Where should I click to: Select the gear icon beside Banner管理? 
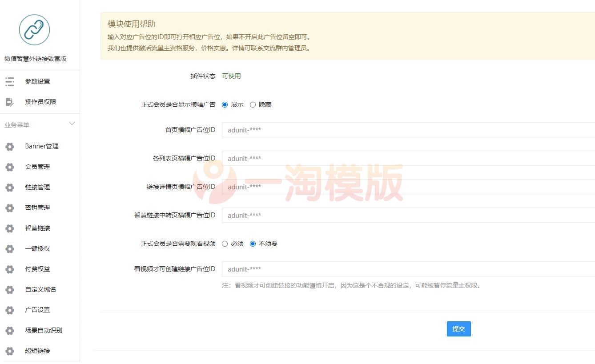tap(9, 146)
